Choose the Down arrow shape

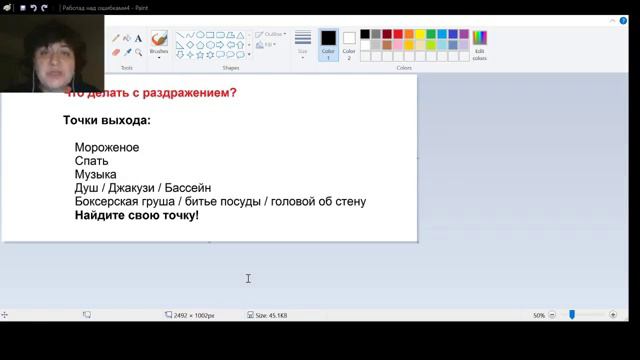(x=180, y=55)
